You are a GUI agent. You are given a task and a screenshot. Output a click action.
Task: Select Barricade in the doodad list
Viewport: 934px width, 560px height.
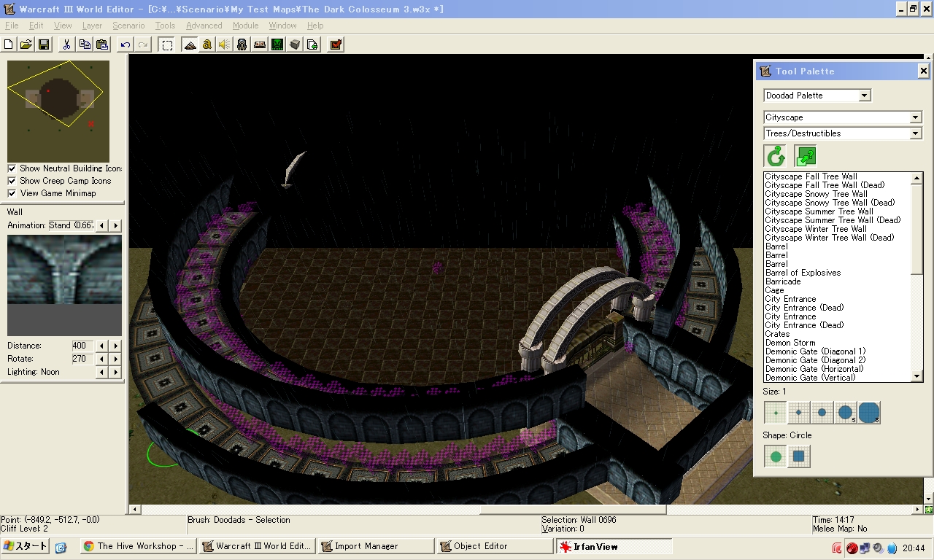click(x=783, y=281)
